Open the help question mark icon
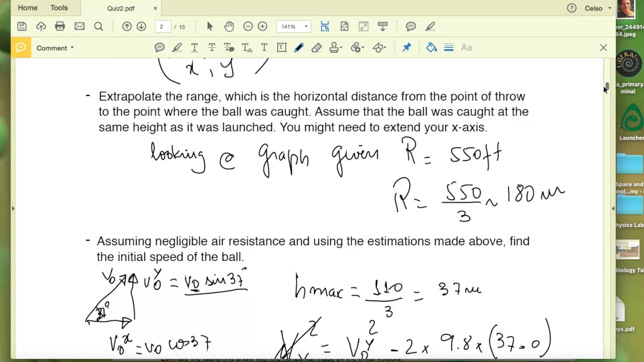Viewport: 644px width, 362px height. click(572, 8)
